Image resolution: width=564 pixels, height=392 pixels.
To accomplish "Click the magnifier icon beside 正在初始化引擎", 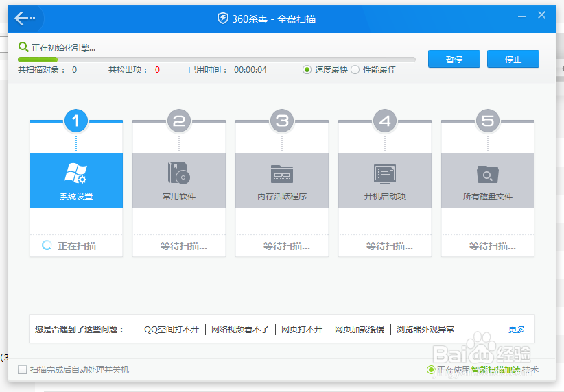I will [x=23, y=47].
